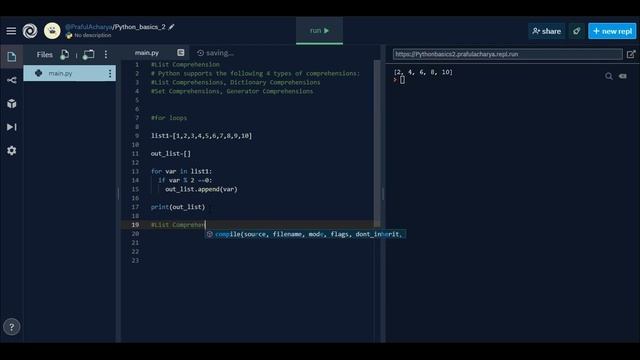Clear the console output
This screenshot has width=640, height=360.
point(623,76)
